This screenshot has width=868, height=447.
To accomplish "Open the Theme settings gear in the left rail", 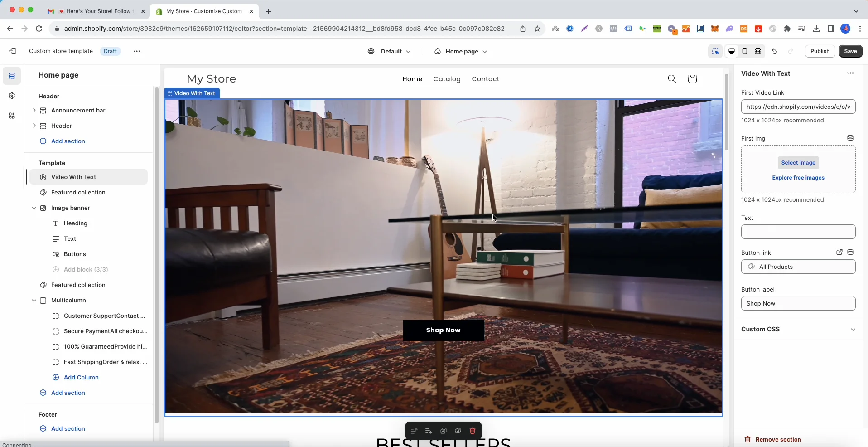I will (12, 96).
